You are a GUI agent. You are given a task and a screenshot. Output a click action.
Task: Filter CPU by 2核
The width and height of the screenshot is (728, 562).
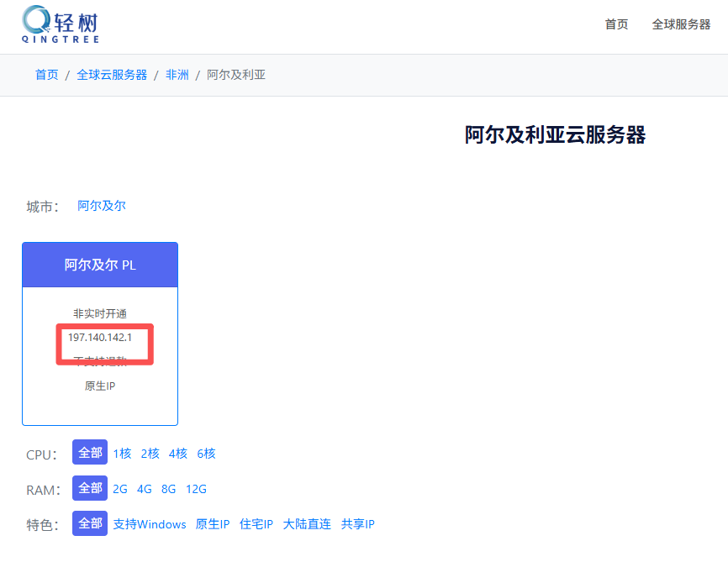click(150, 454)
